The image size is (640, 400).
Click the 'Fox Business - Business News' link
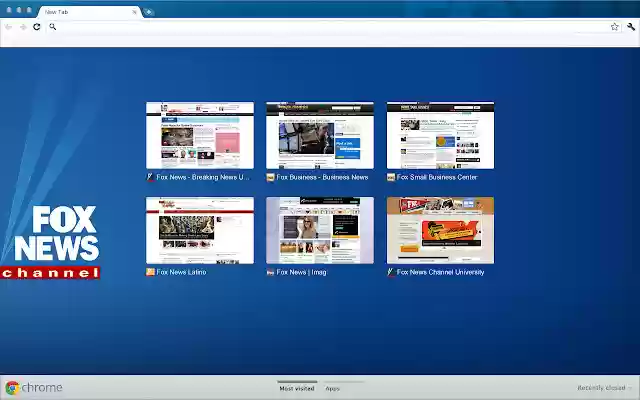(322, 178)
